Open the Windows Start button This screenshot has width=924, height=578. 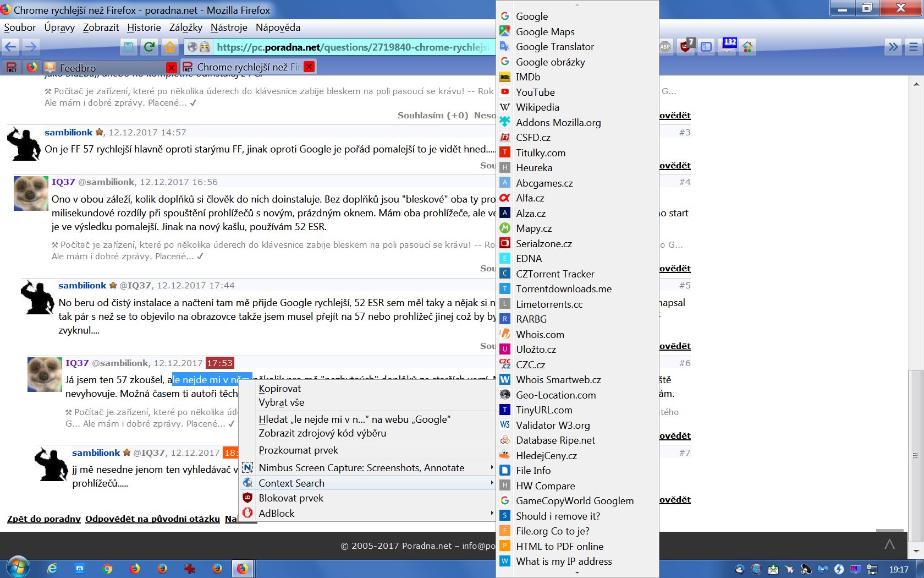point(17,568)
